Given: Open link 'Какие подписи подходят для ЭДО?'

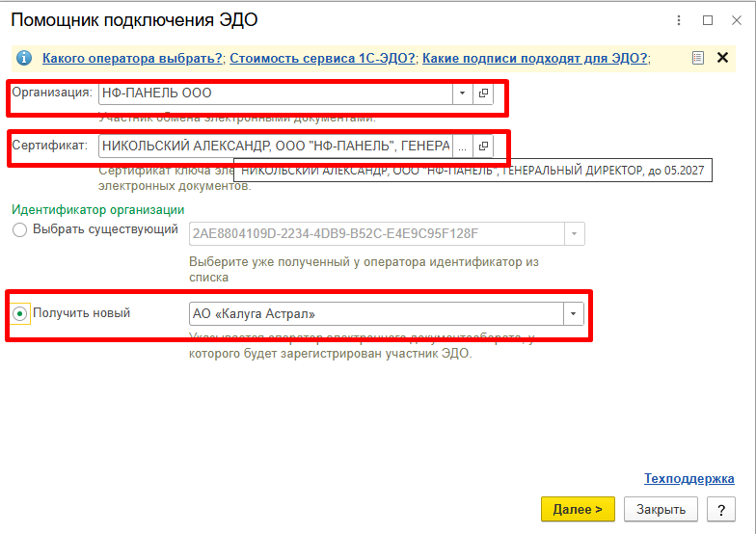Looking at the screenshot, I should click(x=534, y=58).
